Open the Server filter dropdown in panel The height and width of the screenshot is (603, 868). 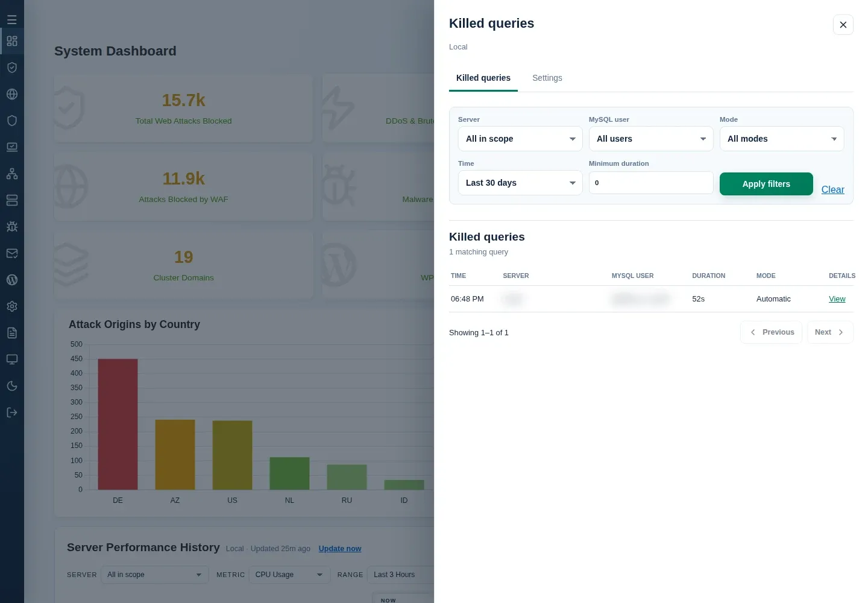click(520, 139)
